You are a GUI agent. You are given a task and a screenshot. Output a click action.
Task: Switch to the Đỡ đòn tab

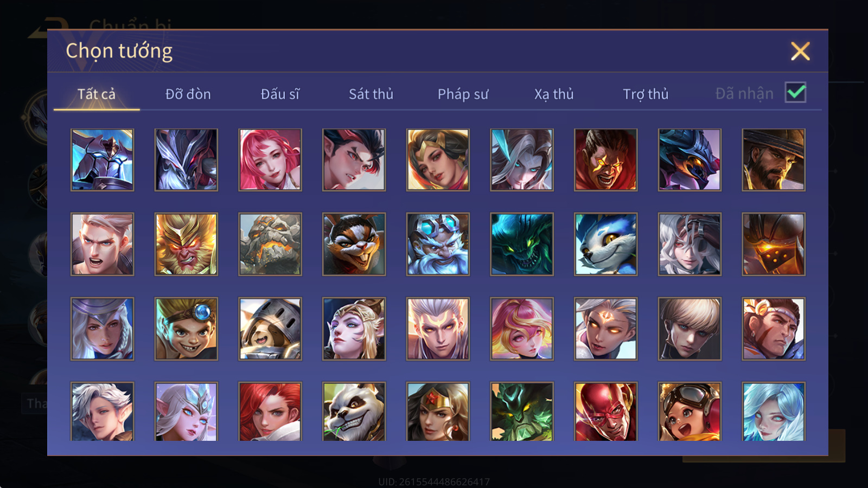(188, 94)
